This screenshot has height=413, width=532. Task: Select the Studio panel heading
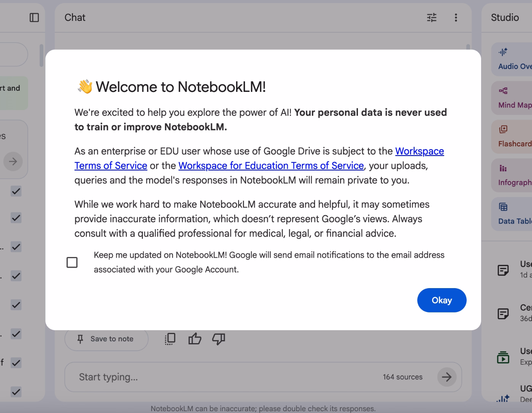pos(505,17)
